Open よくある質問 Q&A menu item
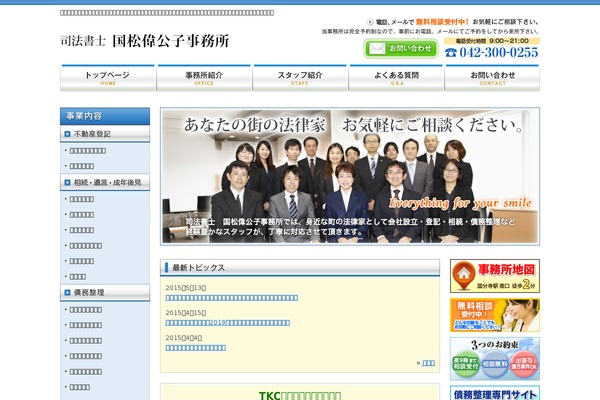The width and height of the screenshot is (600, 400). point(396,78)
